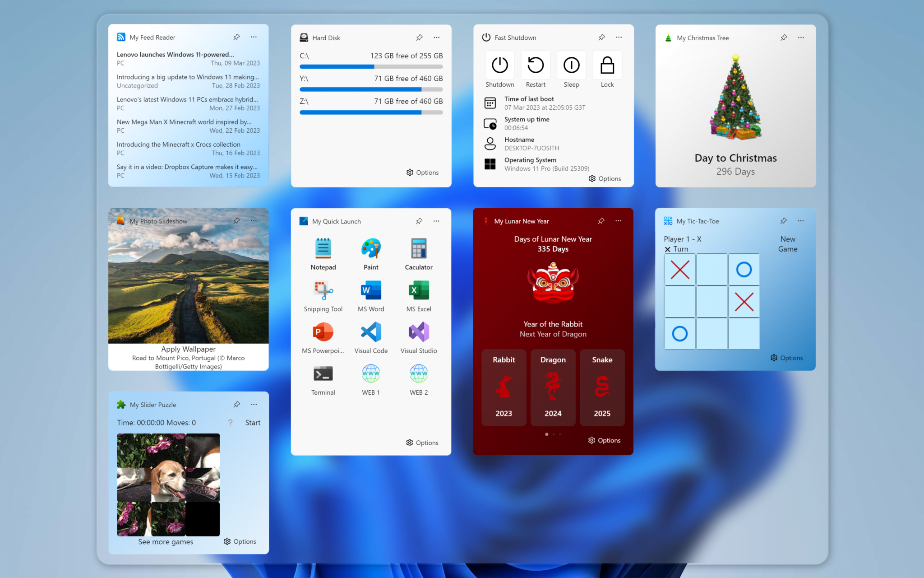Click the center Tic-Tac-Toe grid cell

pos(711,302)
